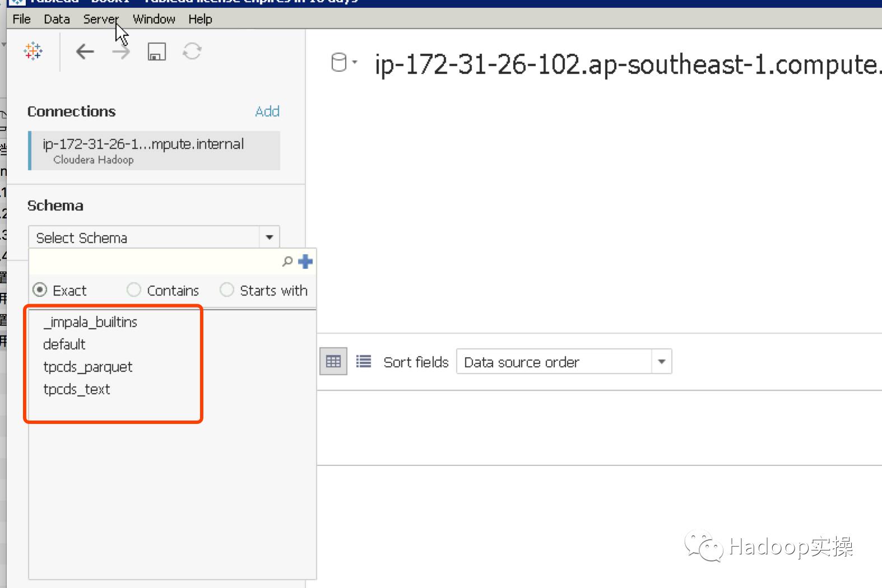Click the blue plus icon in schema search
This screenshot has height=588, width=882.
(x=305, y=262)
